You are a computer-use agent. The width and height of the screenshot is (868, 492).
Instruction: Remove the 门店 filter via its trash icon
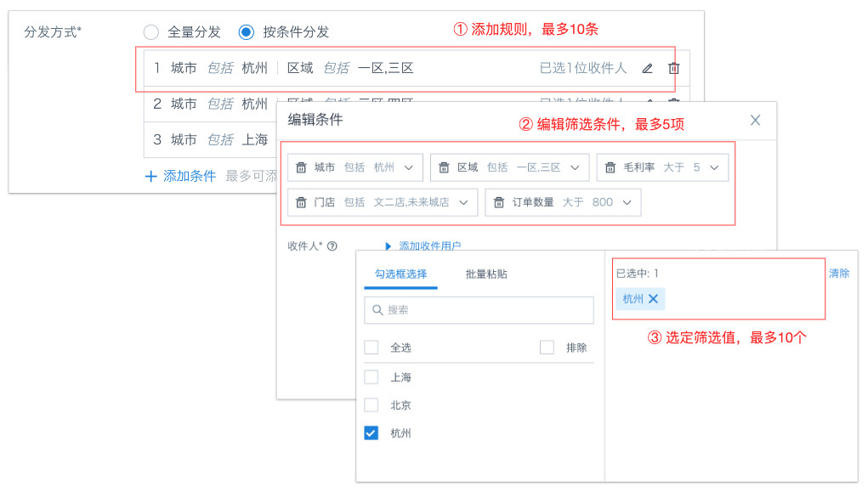click(x=301, y=202)
